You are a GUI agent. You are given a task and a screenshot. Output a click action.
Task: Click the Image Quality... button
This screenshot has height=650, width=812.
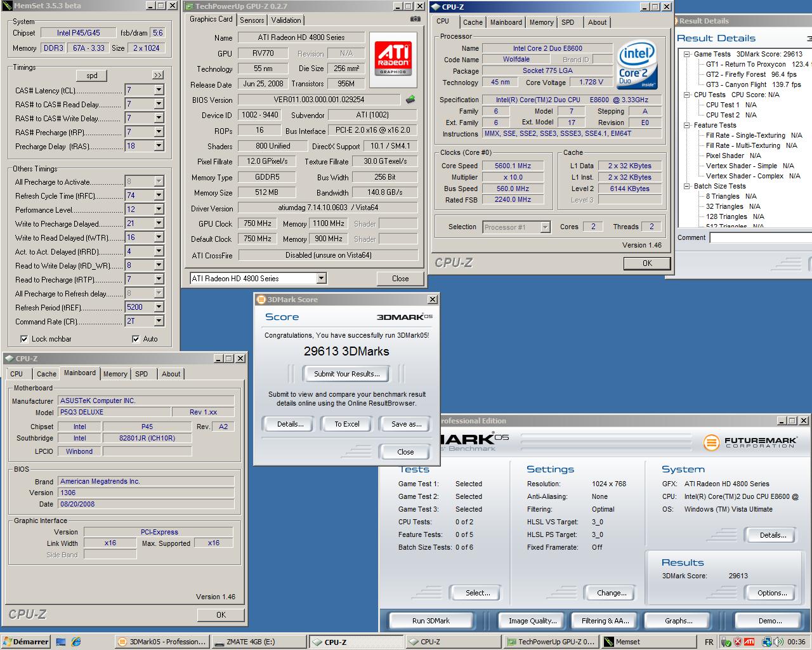[533, 621]
